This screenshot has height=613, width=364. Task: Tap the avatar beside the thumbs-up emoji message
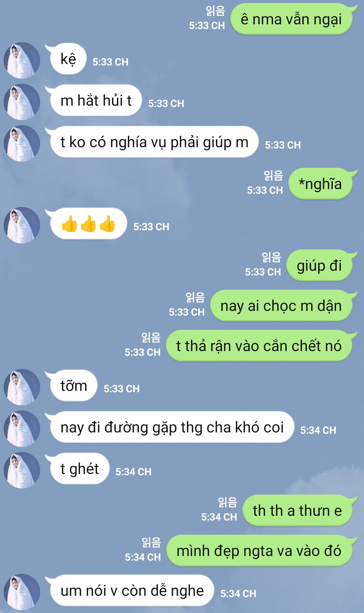[22, 225]
